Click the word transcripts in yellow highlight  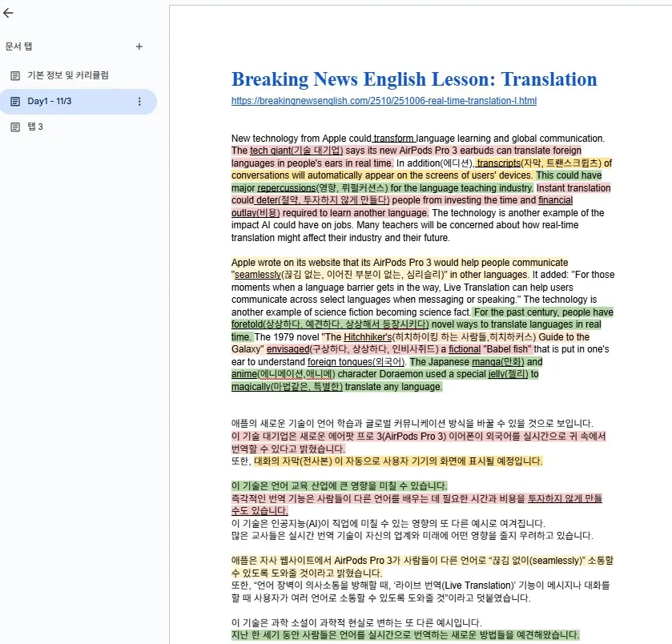(x=498, y=163)
